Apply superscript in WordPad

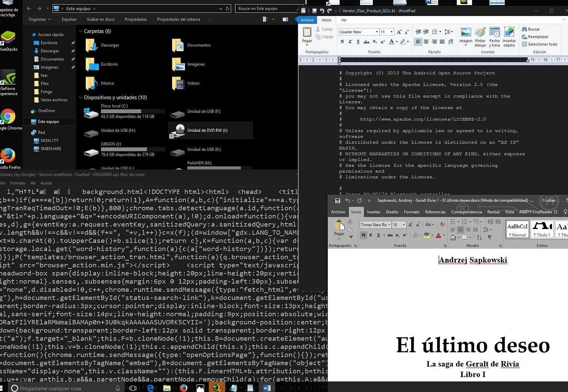382,42
